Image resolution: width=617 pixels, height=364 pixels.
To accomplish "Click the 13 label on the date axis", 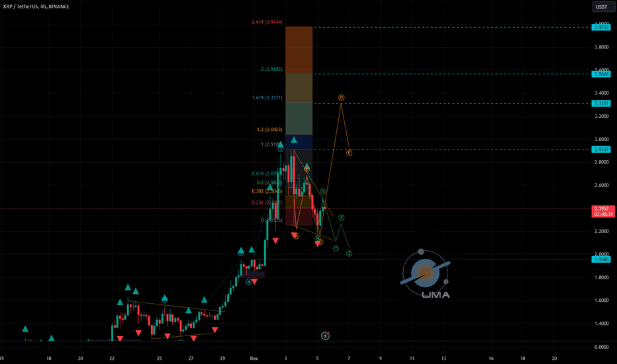I will point(444,359).
